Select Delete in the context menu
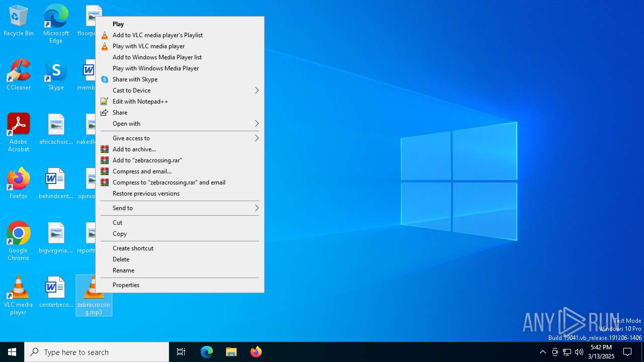Screen dimensions: 644x362 (180, 259)
